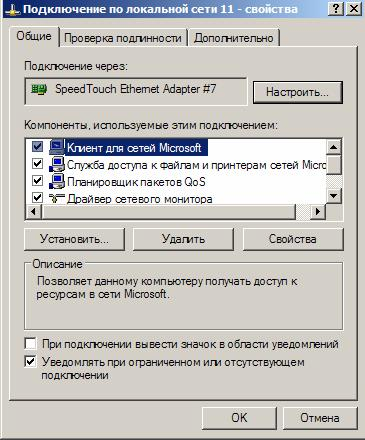Image resolution: width=365 pixels, height=440 pixels.
Task: Click the title bar network connection icon
Action: point(12,9)
